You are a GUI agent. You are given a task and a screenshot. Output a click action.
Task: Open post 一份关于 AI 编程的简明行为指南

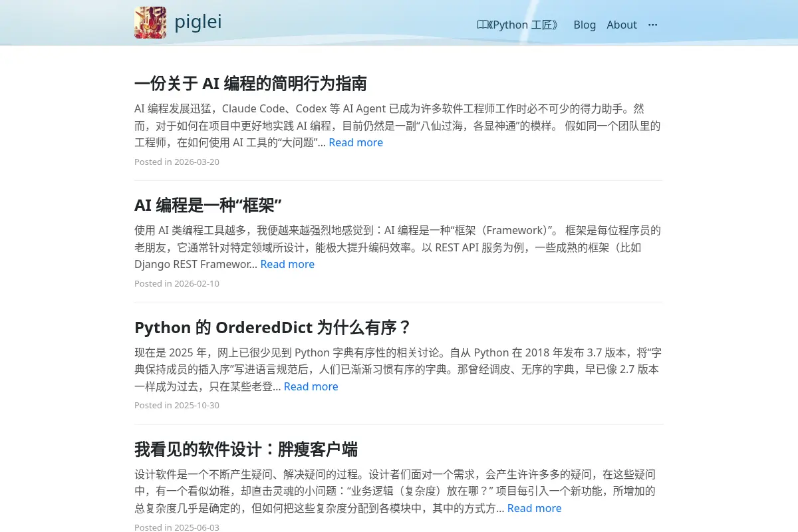251,83
